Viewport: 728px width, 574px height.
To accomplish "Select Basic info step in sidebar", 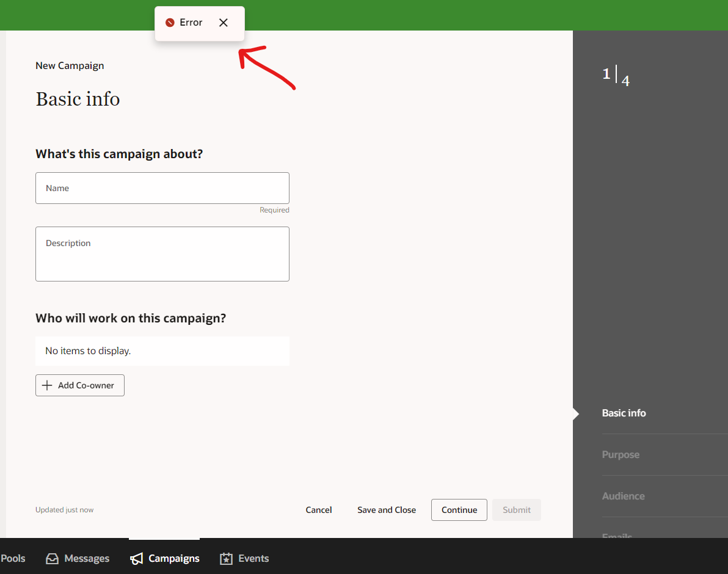I will (x=624, y=413).
